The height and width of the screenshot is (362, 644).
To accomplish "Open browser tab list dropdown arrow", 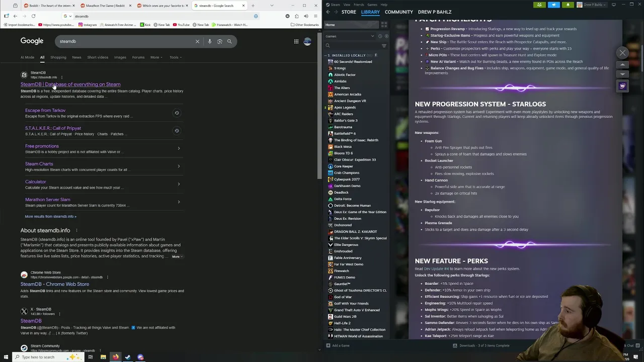I will click(272, 6).
